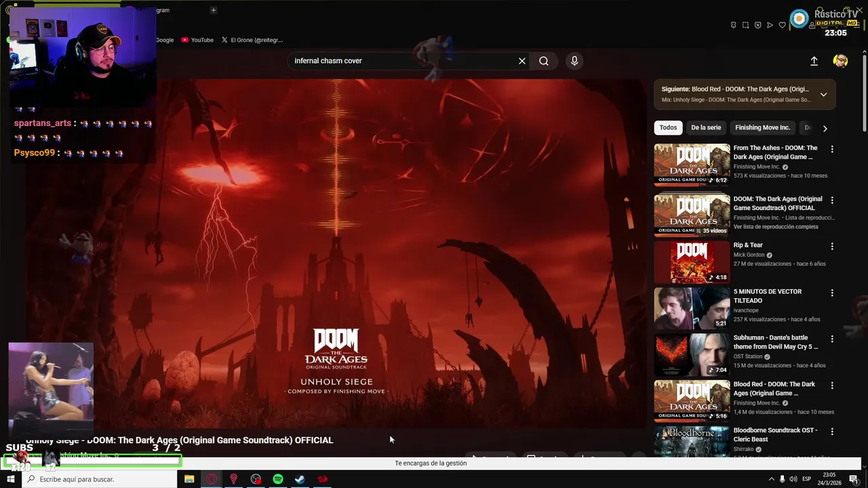Open the YouTube account avatar menu
The width and height of the screenshot is (868, 488).
pyautogui.click(x=840, y=61)
